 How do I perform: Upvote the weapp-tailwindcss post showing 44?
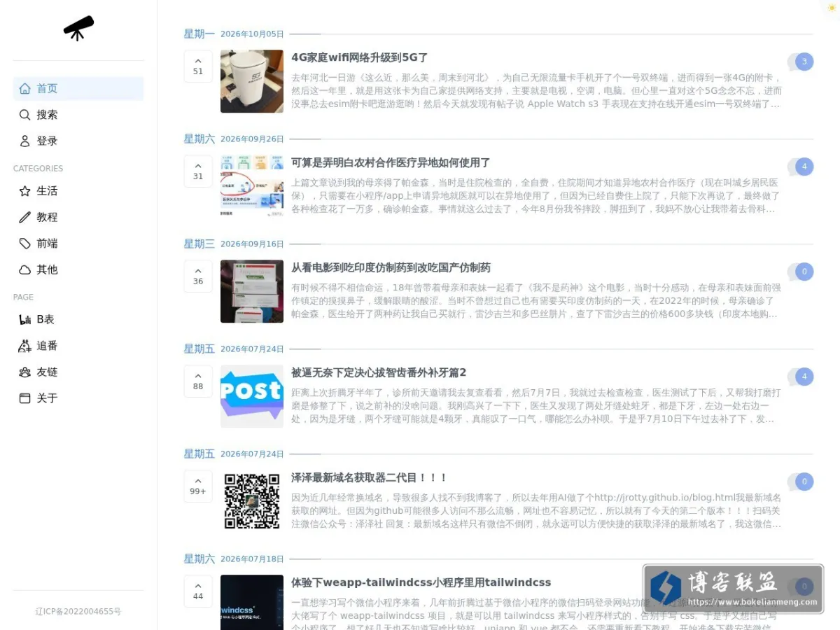click(198, 591)
